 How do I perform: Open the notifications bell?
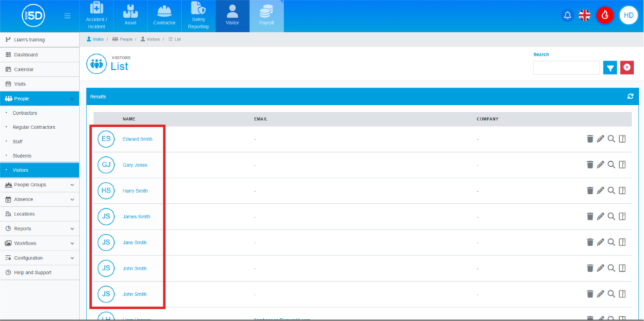coord(567,16)
